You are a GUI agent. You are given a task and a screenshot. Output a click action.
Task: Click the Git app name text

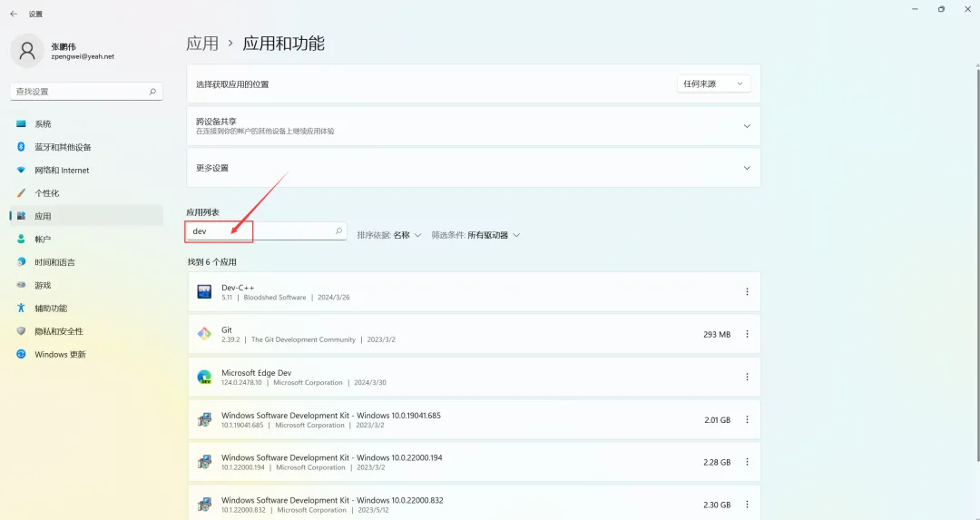point(226,330)
